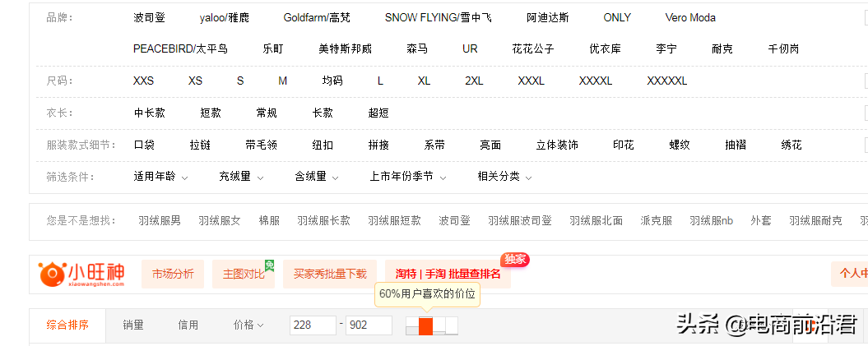Click the maximum price field showing 902
868x346 pixels.
tap(368, 325)
